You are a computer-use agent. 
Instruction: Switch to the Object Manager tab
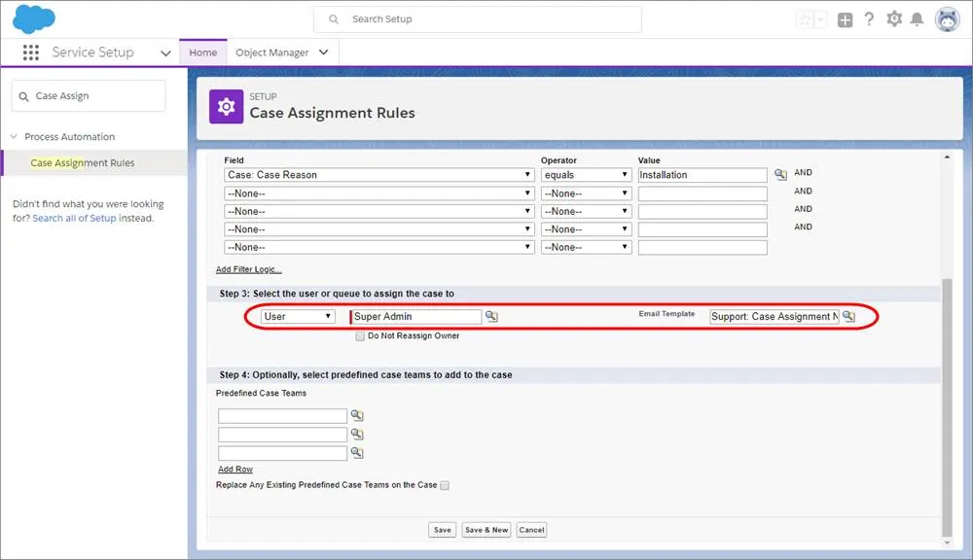coord(271,52)
